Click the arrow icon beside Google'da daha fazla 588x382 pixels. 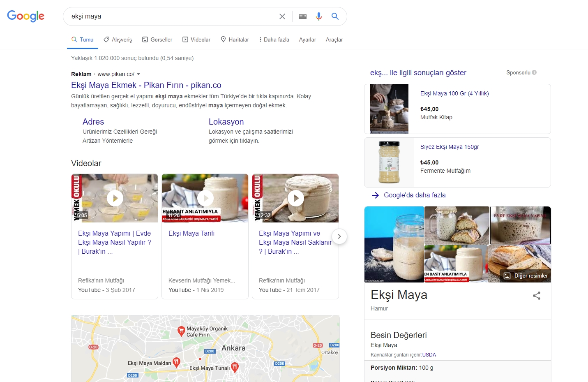coord(375,195)
